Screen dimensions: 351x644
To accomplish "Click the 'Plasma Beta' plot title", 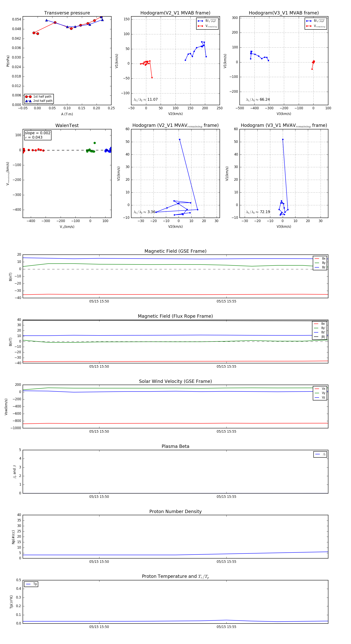I will (x=175, y=446).
